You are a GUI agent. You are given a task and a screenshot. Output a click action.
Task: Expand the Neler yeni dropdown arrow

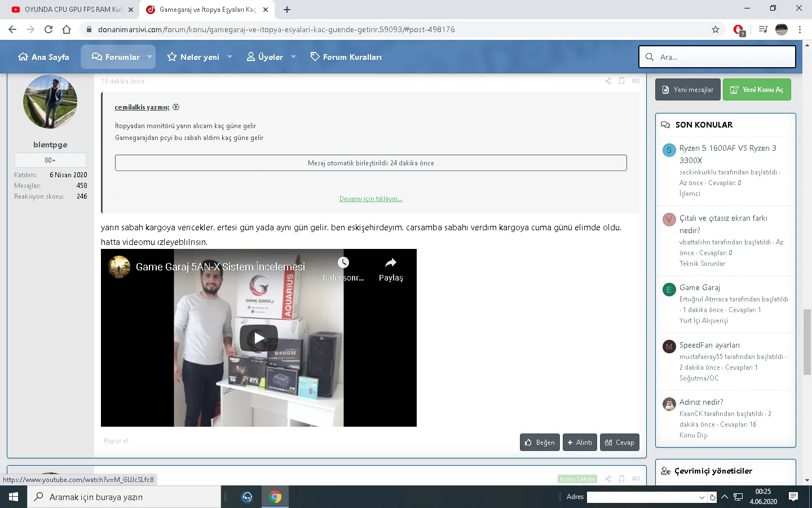point(230,57)
